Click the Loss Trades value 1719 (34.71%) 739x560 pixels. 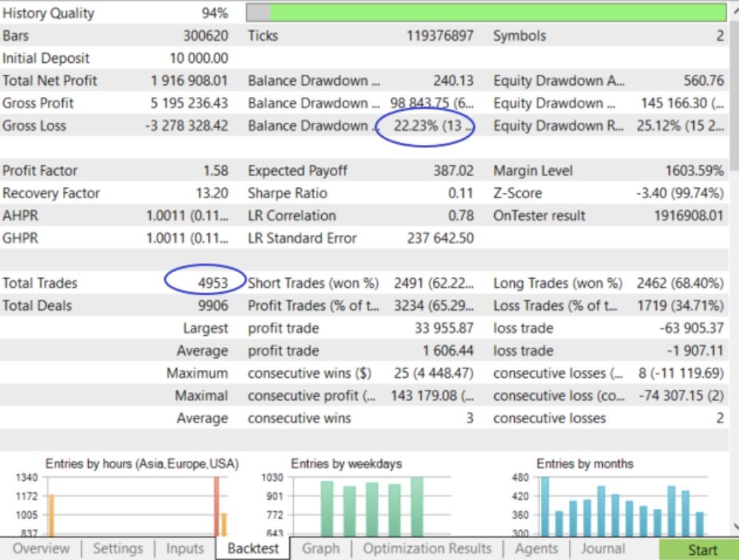coord(680,306)
